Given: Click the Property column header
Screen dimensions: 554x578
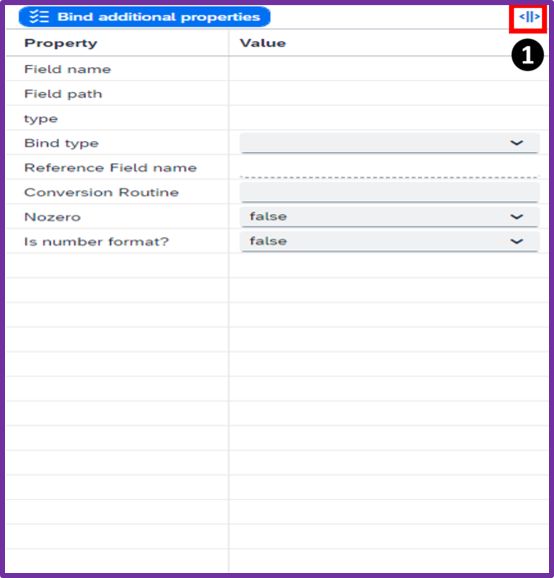Looking at the screenshot, I should point(61,43).
